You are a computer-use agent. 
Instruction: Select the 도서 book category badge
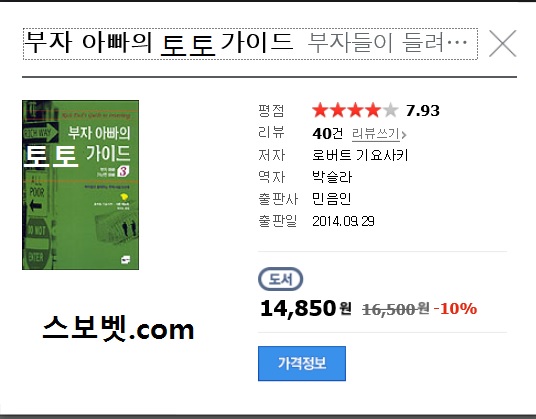coord(280,279)
